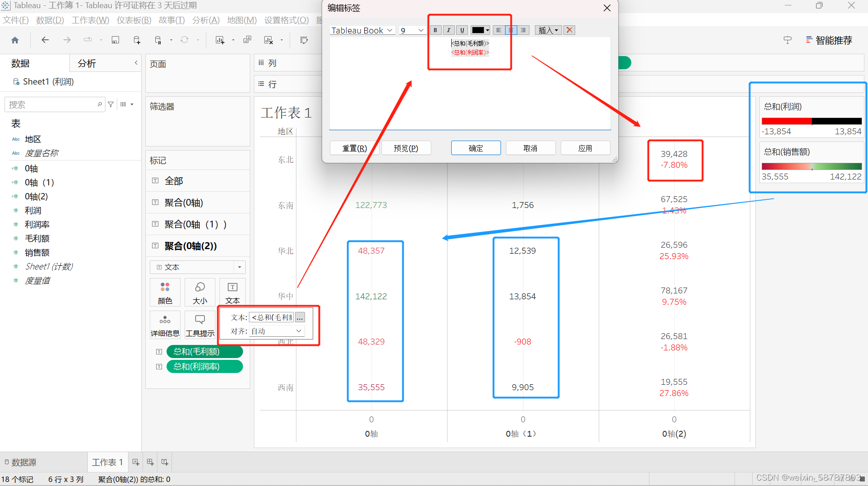Click the 总和(销售额) red-green color legend

coord(811,166)
